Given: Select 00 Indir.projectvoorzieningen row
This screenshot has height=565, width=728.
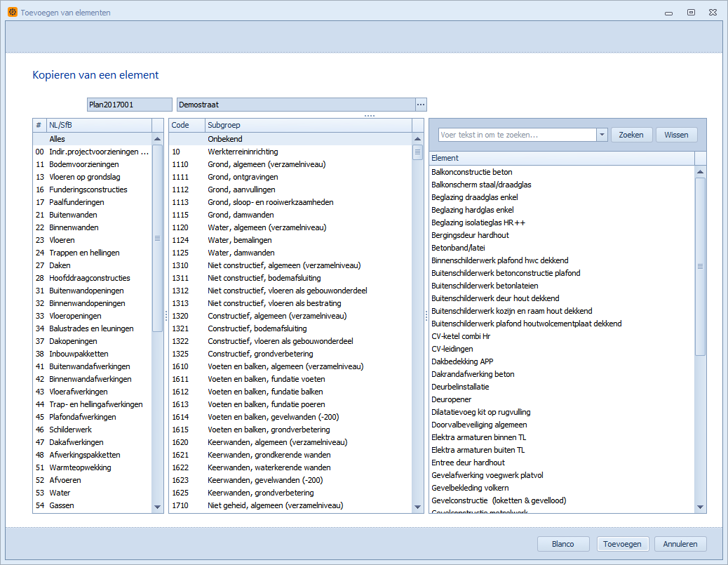Looking at the screenshot, I should click(93, 152).
